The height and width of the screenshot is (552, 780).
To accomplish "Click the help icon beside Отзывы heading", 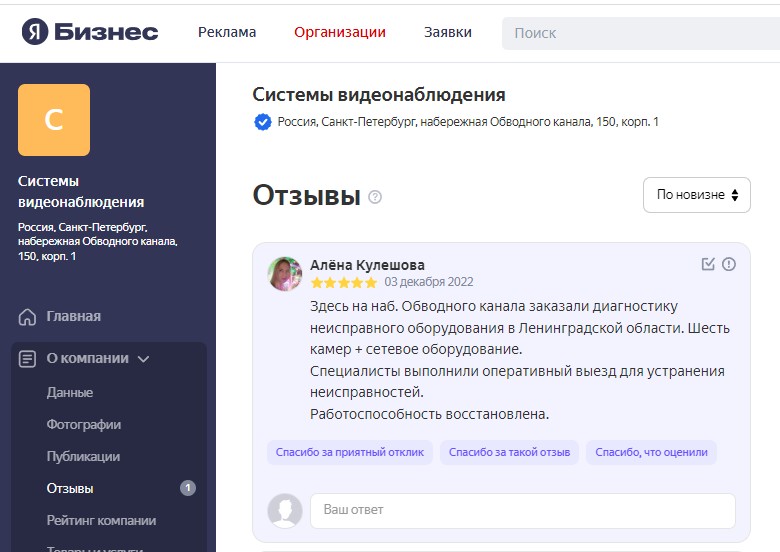I will point(375,197).
